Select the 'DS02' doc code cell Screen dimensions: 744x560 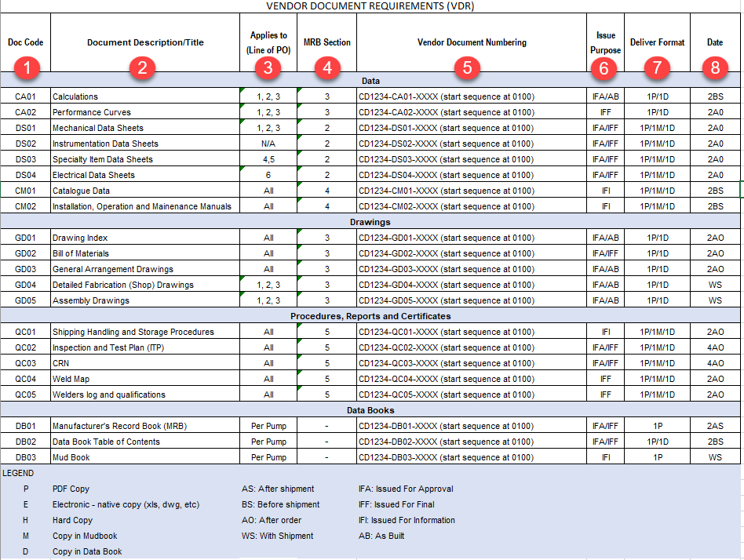(x=26, y=144)
